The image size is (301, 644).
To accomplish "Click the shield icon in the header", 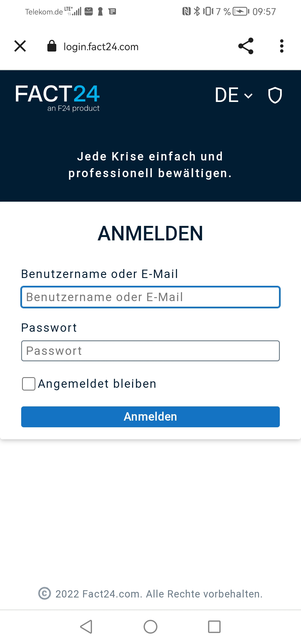I will [275, 96].
